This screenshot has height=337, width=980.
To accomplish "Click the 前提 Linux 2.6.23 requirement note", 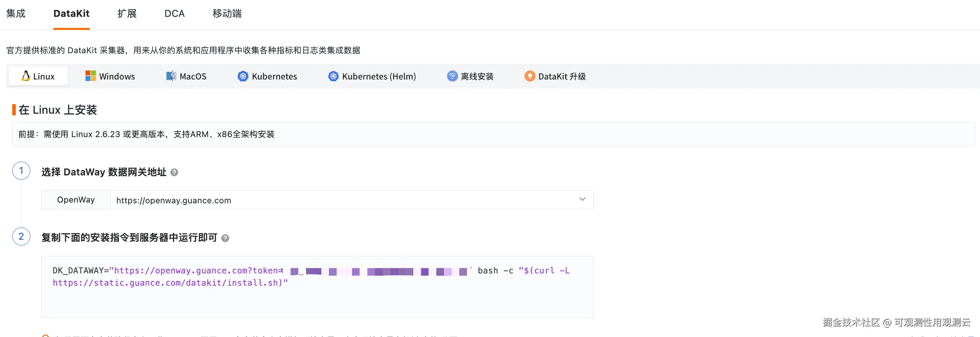I will tap(493, 134).
